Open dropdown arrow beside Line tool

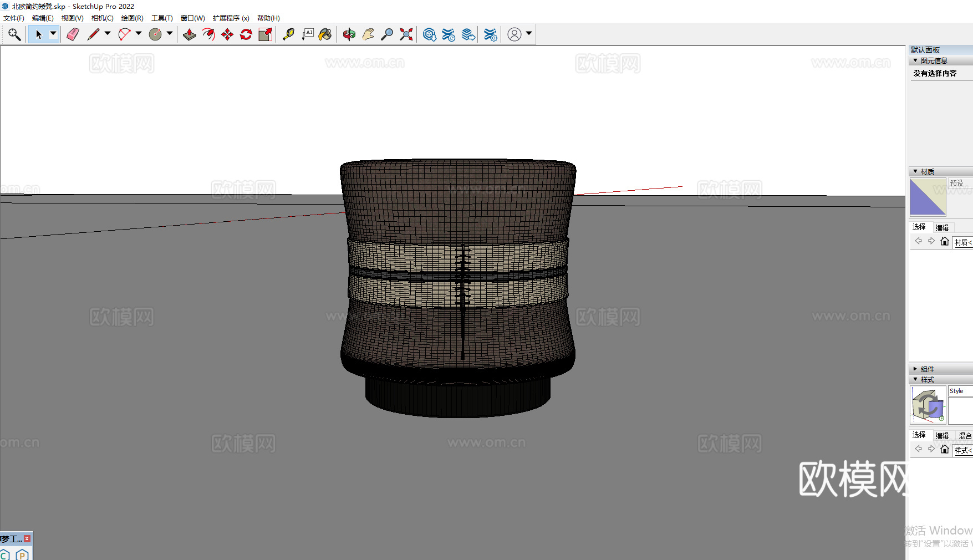(108, 34)
